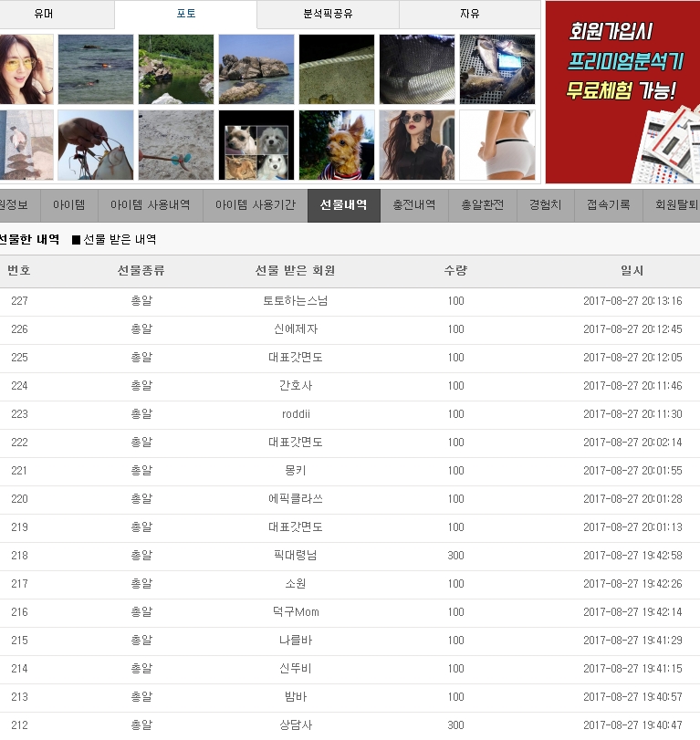
Task: Click row number 227
Action: tap(19, 300)
